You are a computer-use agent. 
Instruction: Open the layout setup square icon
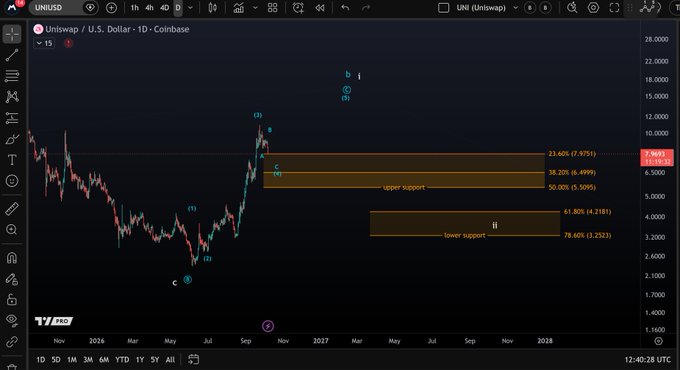click(x=443, y=7)
